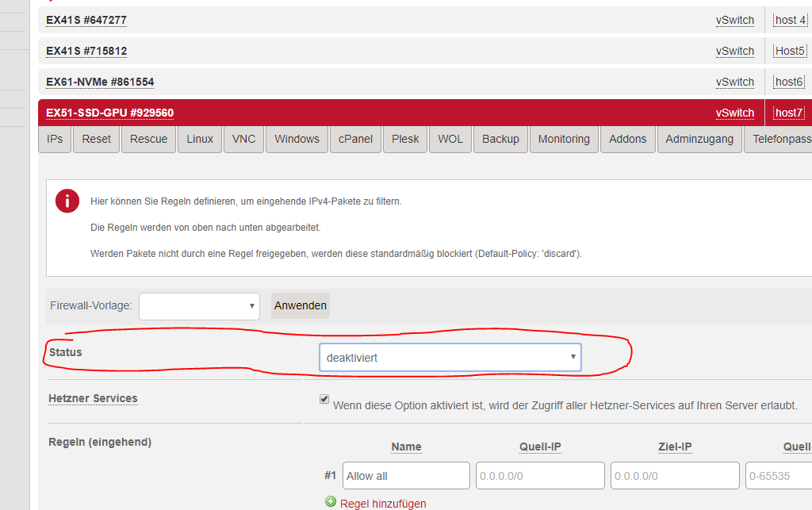
Task: Expand server EX41S #647277
Action: click(x=86, y=20)
